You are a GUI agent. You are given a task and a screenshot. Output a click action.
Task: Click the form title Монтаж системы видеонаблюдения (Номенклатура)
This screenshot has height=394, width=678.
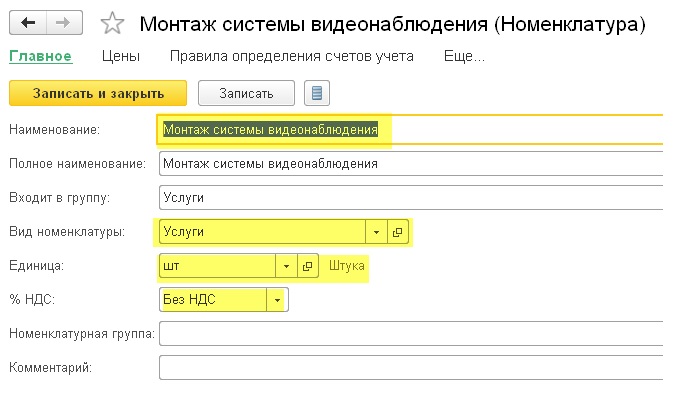click(393, 24)
